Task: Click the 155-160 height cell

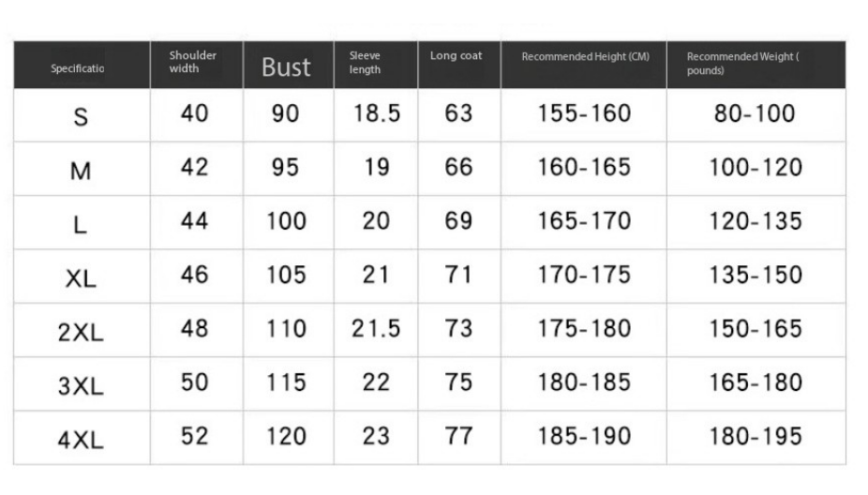Action: (x=585, y=114)
